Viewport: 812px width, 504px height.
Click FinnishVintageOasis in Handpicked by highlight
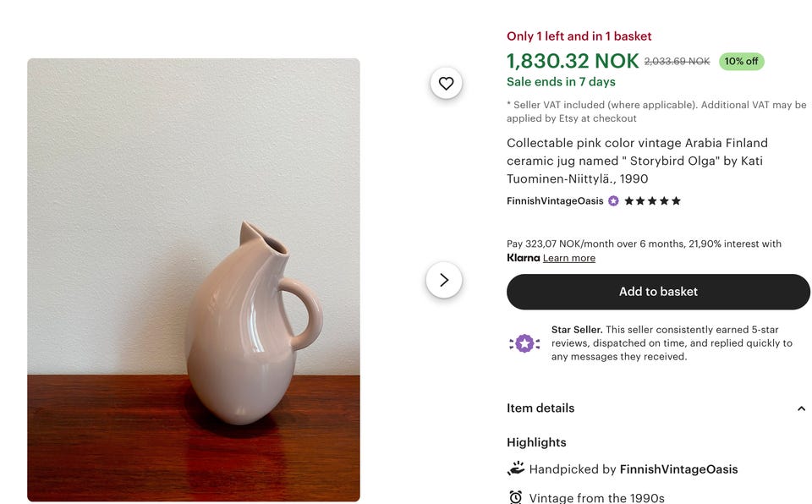pyautogui.click(x=678, y=469)
